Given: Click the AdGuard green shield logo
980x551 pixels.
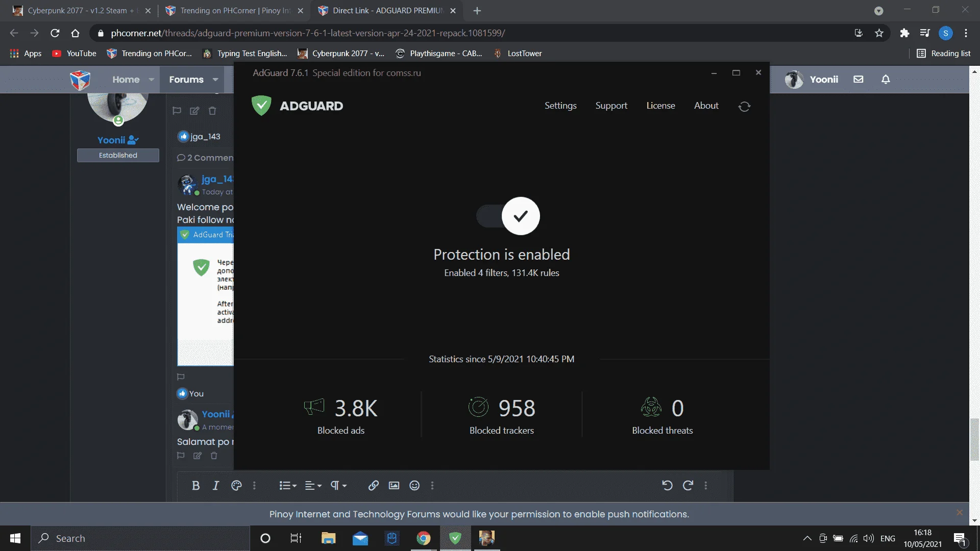Looking at the screenshot, I should [261, 106].
